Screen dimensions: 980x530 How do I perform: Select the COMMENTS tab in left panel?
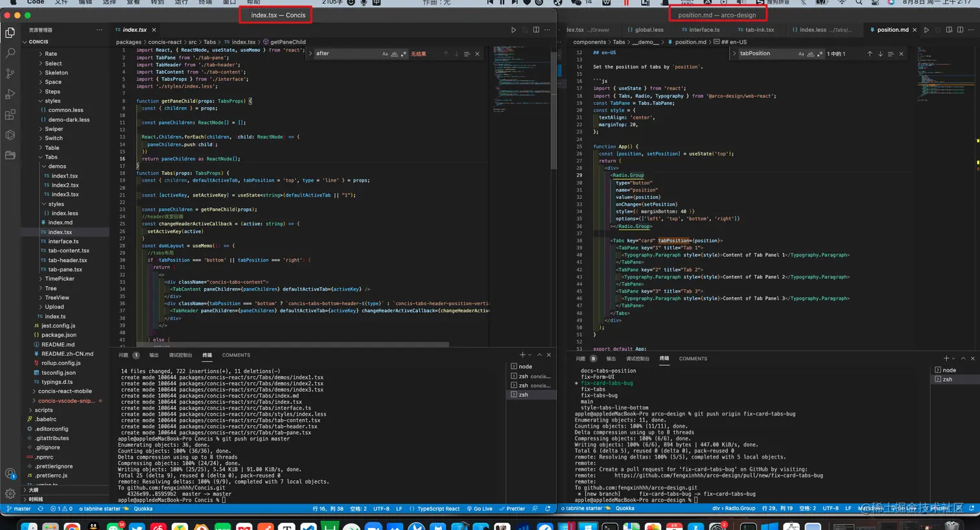[236, 355]
